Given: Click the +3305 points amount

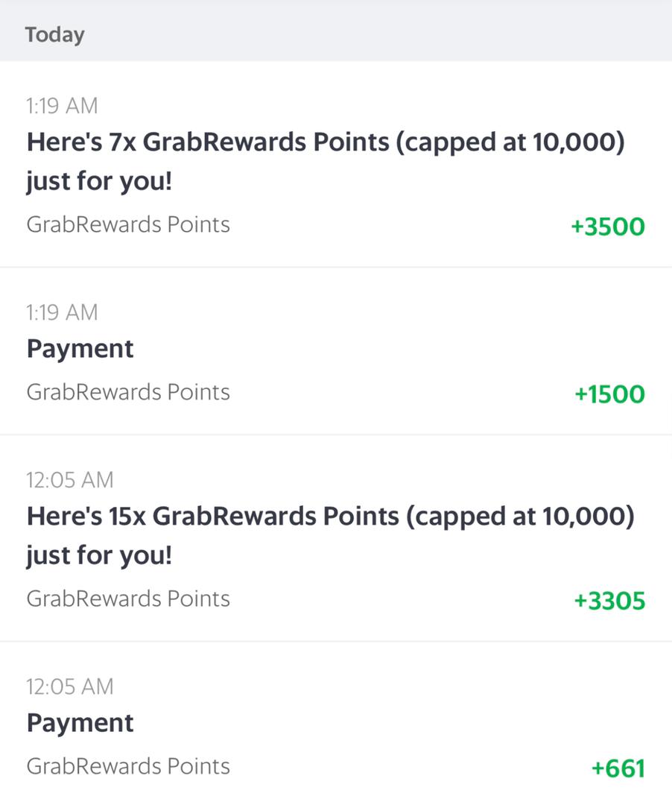Looking at the screenshot, I should 609,601.
